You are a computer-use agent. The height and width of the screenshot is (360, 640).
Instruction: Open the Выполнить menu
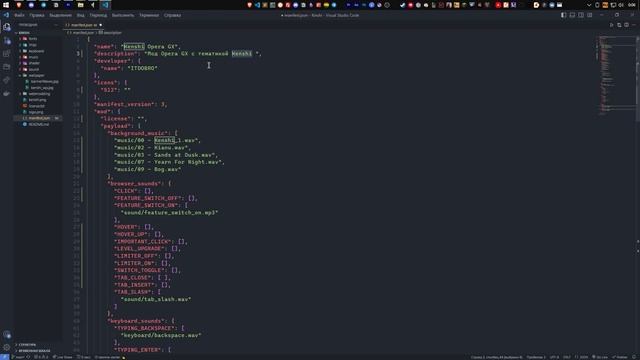pos(123,15)
